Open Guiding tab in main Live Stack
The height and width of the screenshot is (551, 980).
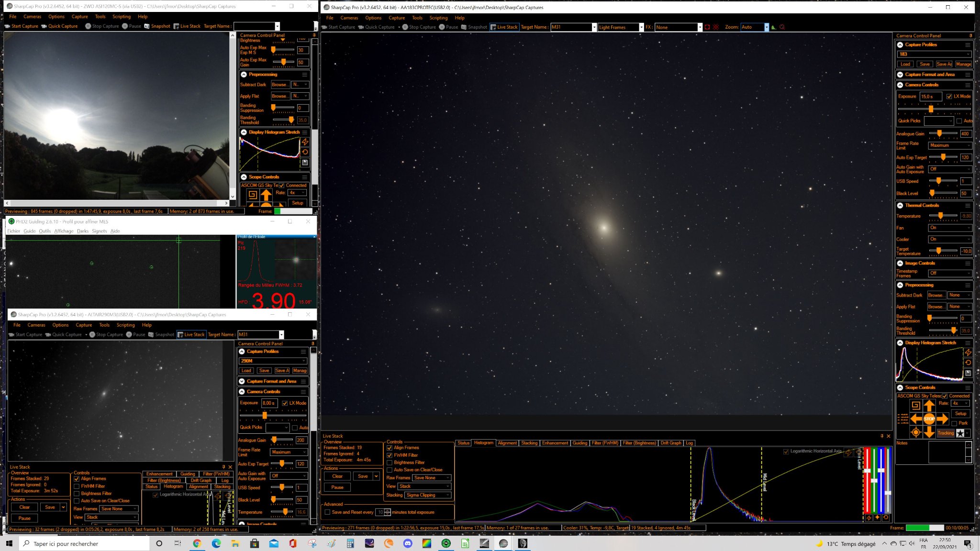click(580, 443)
